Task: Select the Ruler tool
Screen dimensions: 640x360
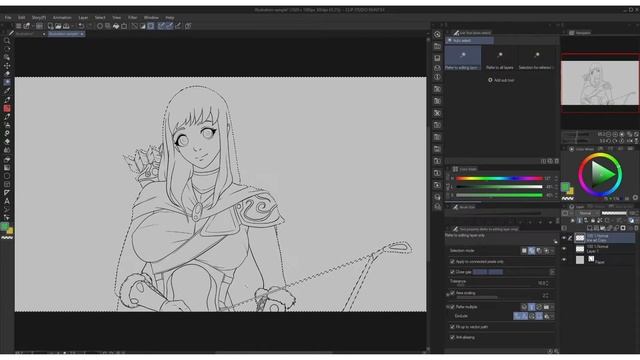Action: point(7,193)
